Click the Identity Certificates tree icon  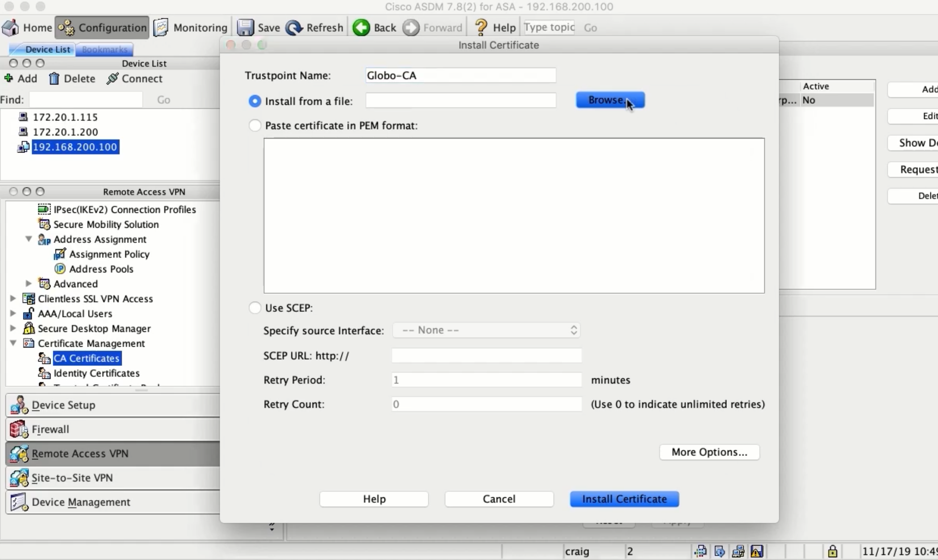coord(44,373)
